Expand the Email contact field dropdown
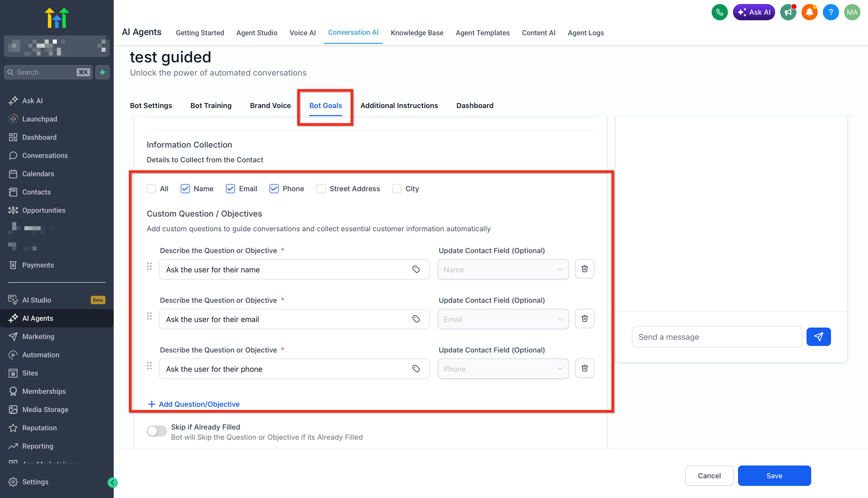The image size is (868, 498). (x=503, y=319)
